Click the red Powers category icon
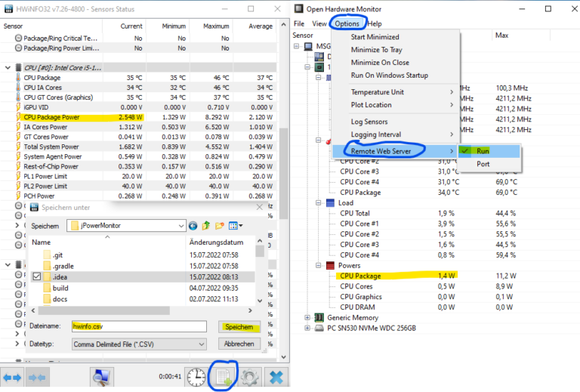The height and width of the screenshot is (392, 580). [330, 266]
